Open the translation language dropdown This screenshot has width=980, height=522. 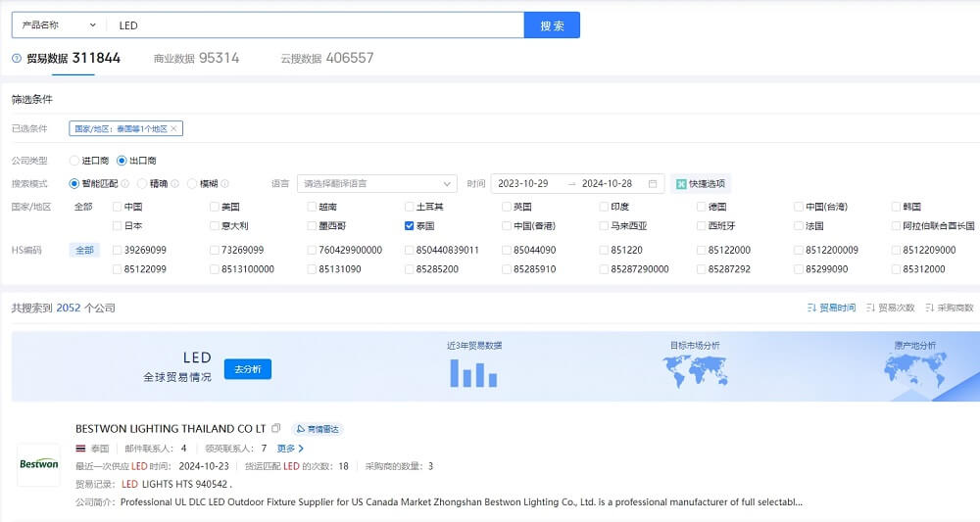[377, 183]
